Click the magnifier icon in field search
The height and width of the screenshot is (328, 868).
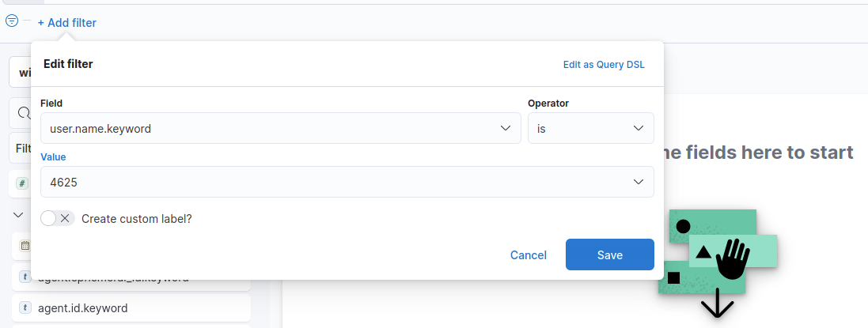coord(24,113)
